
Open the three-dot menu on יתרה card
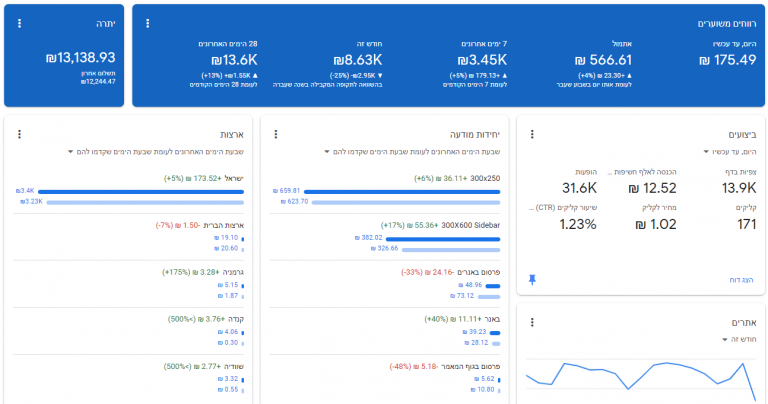click(20, 24)
